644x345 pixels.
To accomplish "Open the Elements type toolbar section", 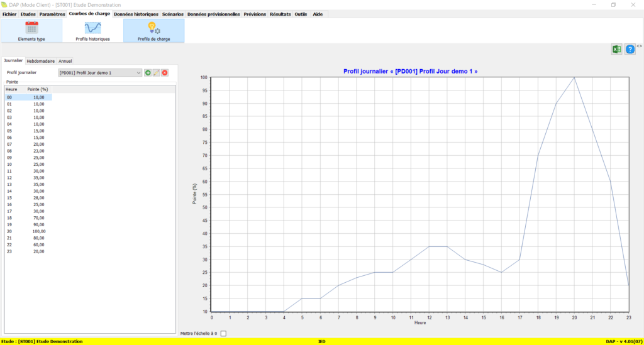I will (x=31, y=31).
